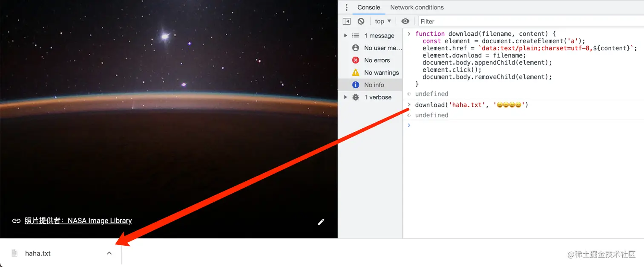Expand the 1 message group
The image size is (644, 267).
pyautogui.click(x=345, y=35)
